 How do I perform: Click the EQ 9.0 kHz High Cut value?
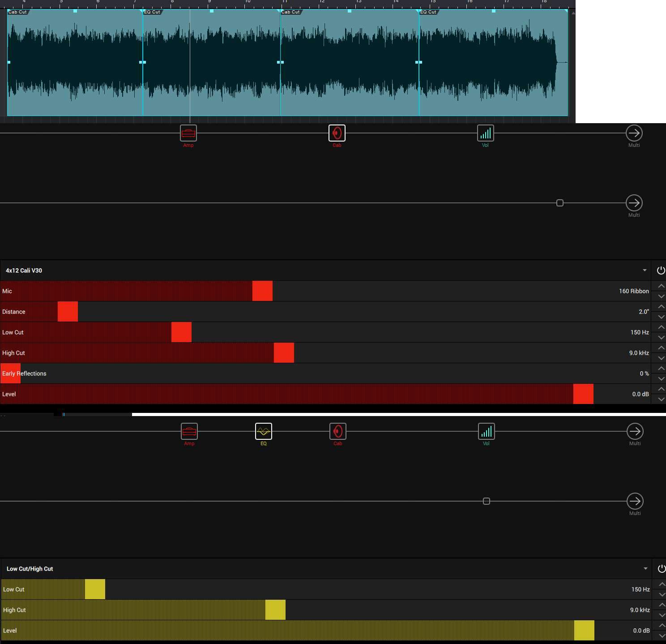pos(640,610)
